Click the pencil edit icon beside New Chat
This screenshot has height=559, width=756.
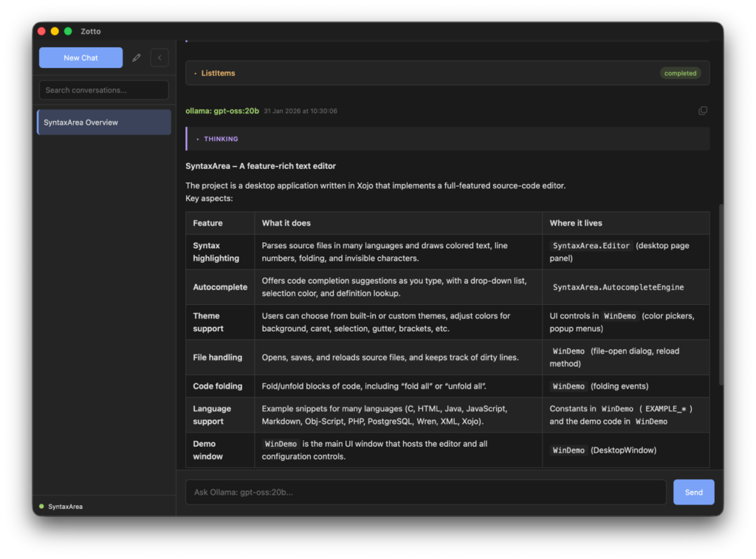tap(137, 58)
